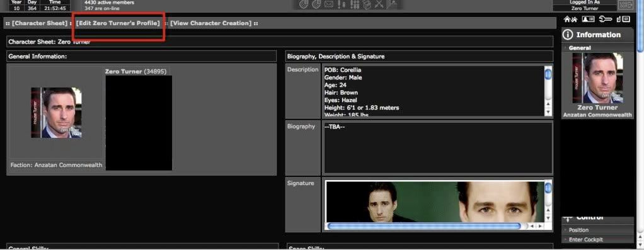Click Zero Turner portrait in the sidebar
This screenshot has height=250, width=644.
click(x=597, y=78)
